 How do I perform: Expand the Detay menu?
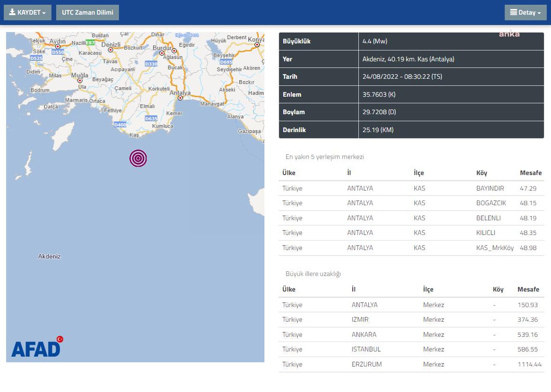526,12
